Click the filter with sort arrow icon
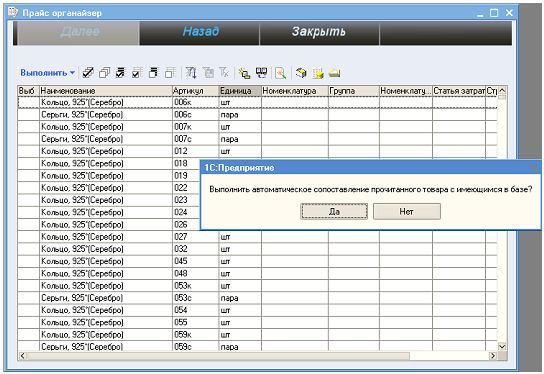This screenshot has width=544, height=374. click(x=191, y=73)
